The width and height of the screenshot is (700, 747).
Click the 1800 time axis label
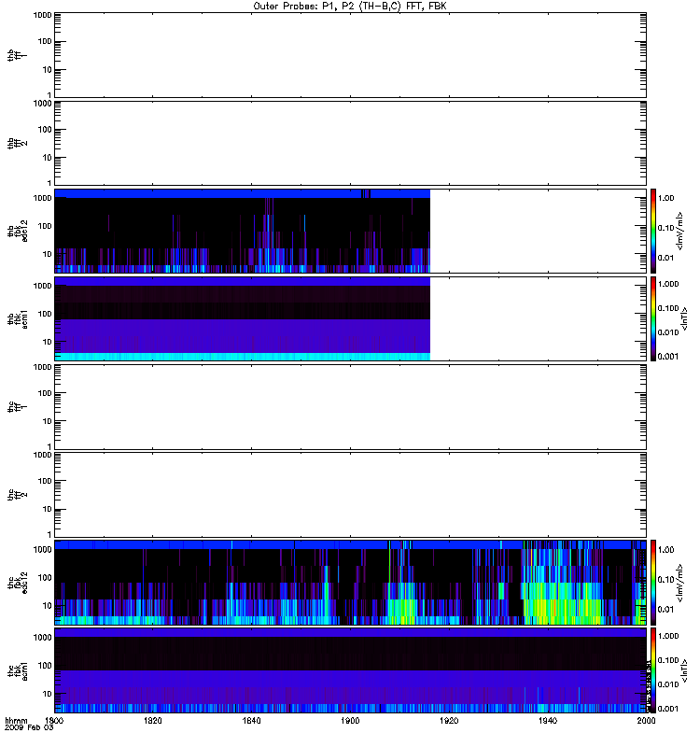click(54, 720)
